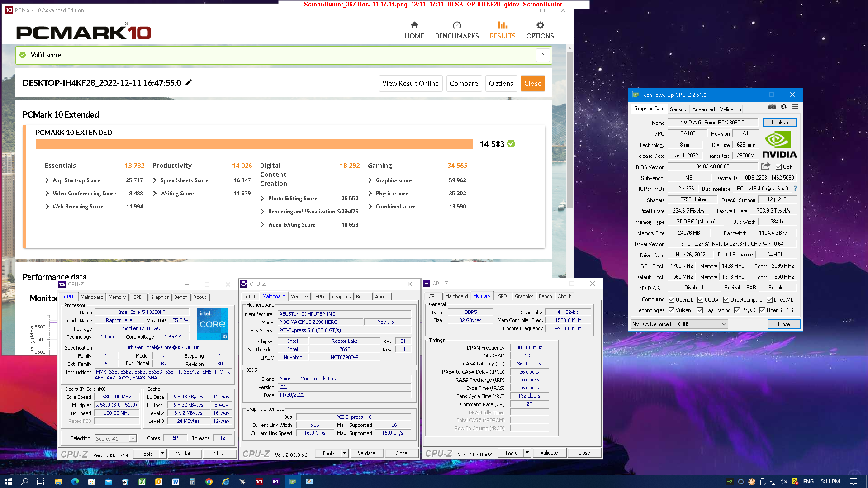Open Excel from taskbar
Image resolution: width=868 pixels, height=488 pixels.
click(x=142, y=482)
